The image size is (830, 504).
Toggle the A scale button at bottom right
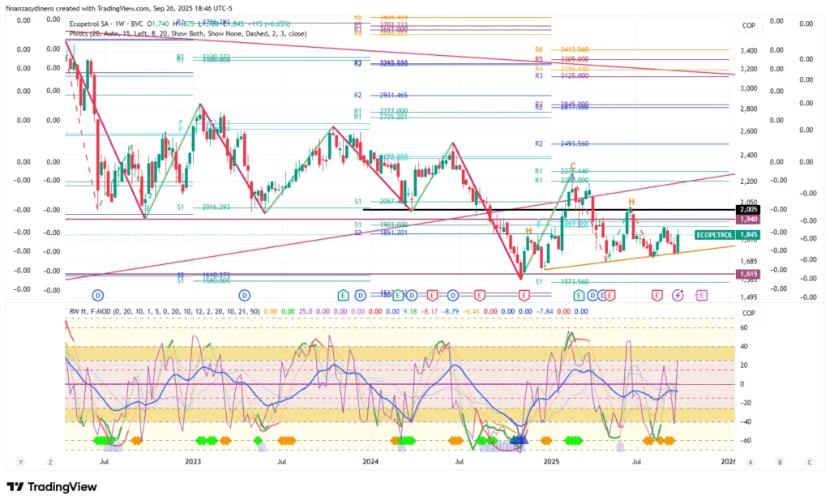(x=751, y=462)
